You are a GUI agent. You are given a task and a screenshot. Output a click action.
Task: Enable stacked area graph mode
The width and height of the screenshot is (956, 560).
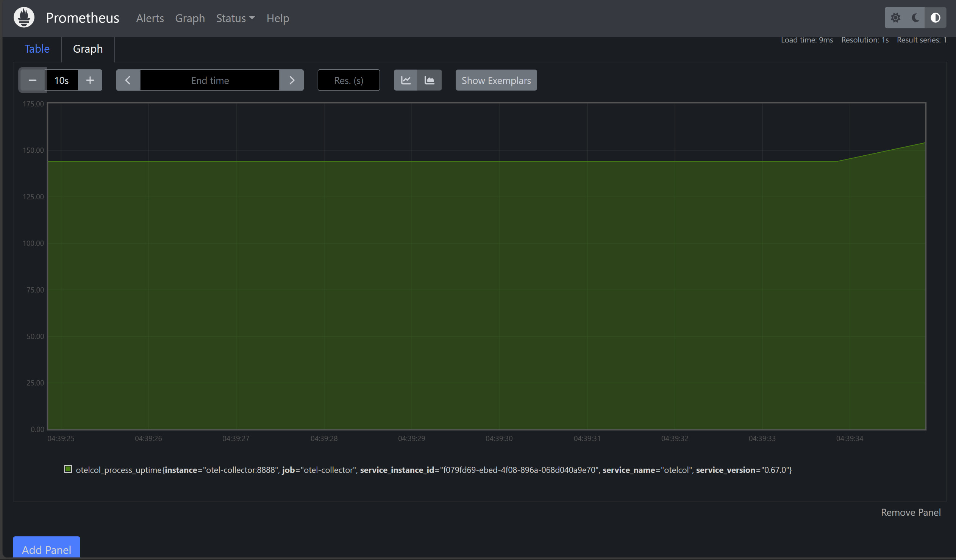(430, 80)
